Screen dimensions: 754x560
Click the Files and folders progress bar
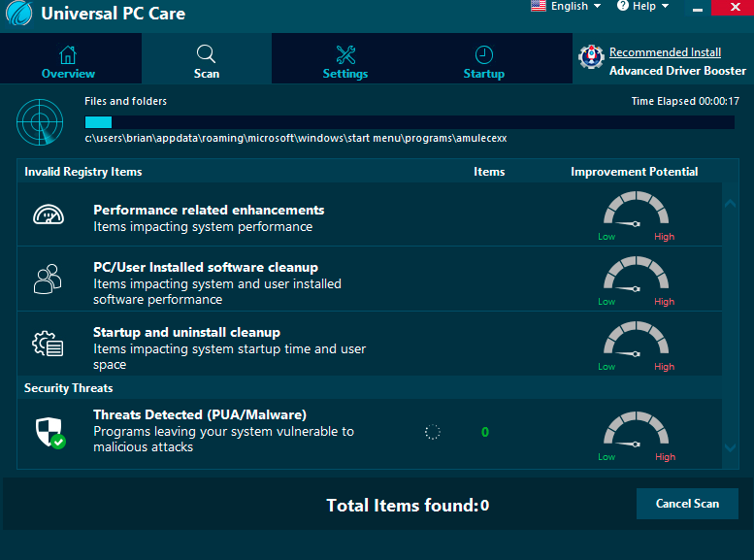point(410,122)
